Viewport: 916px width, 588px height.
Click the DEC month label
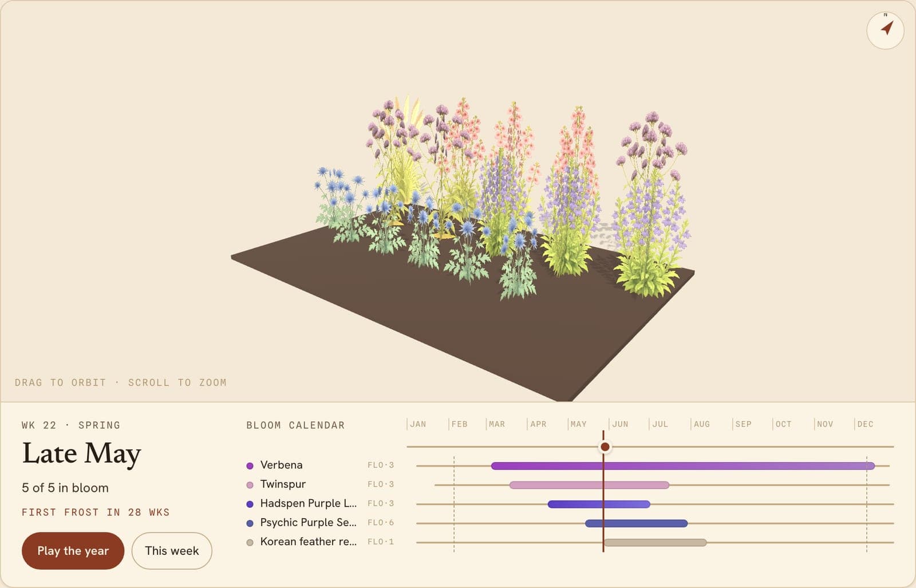pos(865,424)
